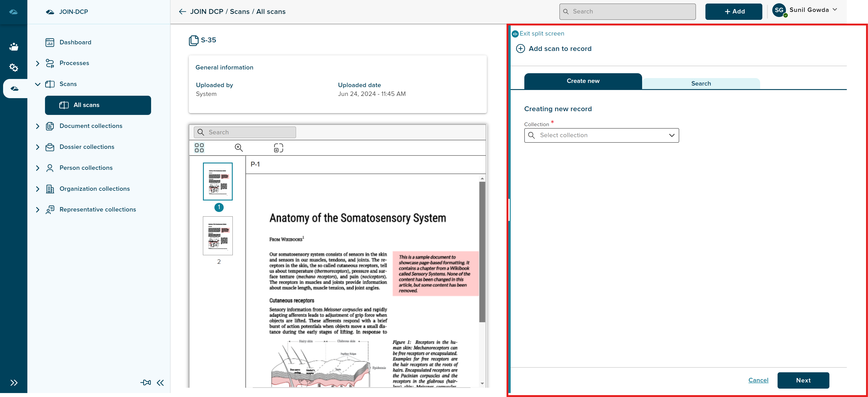868x397 pixels.
Task: Open the settings gears icon in left rail
Action: 13,67
